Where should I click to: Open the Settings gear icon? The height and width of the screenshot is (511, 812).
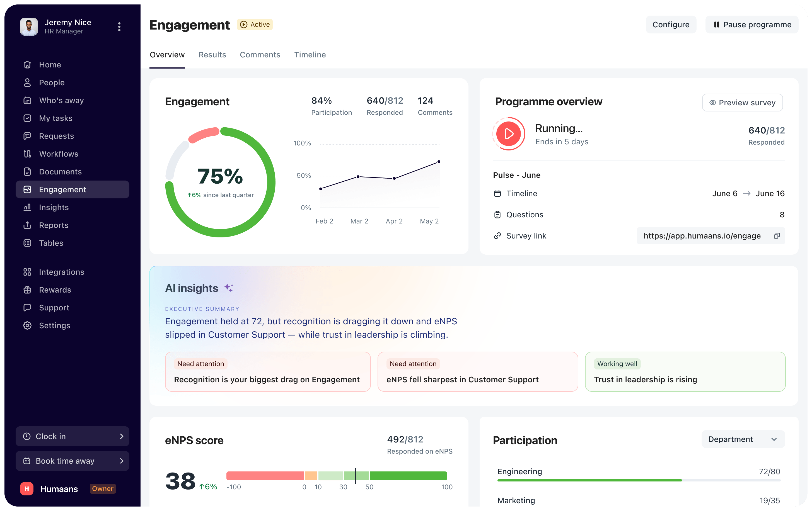(x=27, y=326)
